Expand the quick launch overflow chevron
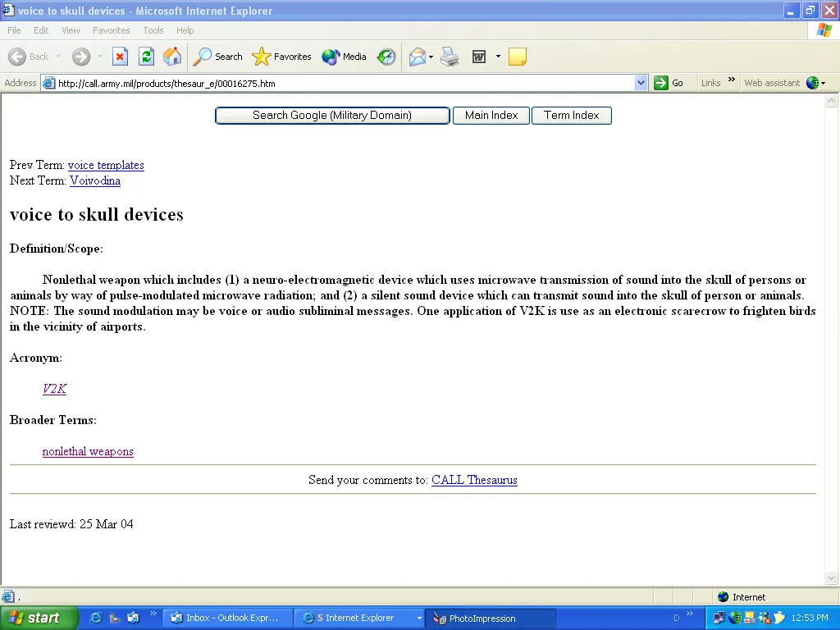Viewport: 840px width, 630px height. 153,614
